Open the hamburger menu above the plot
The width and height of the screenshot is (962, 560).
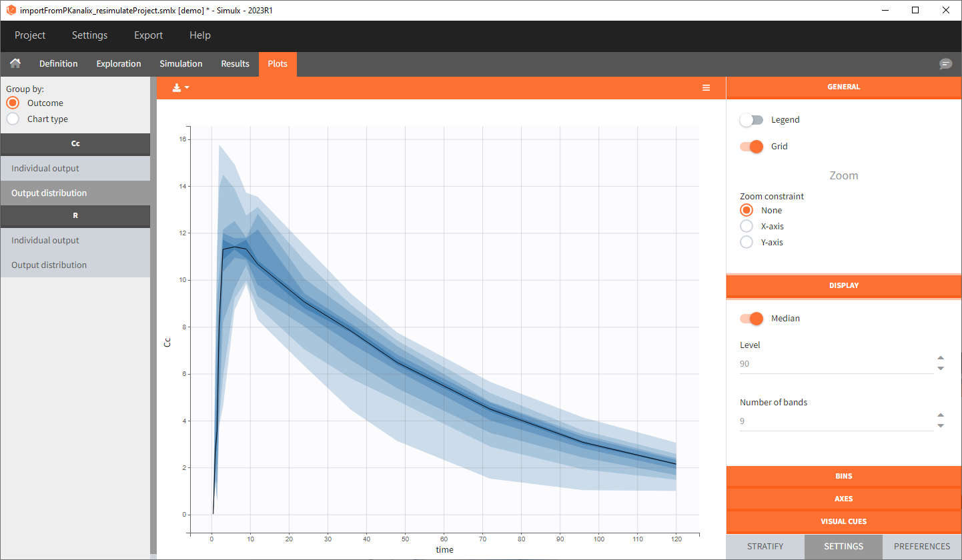pos(706,88)
